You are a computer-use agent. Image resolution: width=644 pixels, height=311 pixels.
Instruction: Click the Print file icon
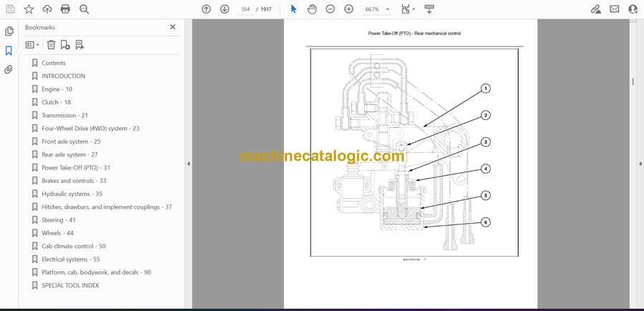65,9
